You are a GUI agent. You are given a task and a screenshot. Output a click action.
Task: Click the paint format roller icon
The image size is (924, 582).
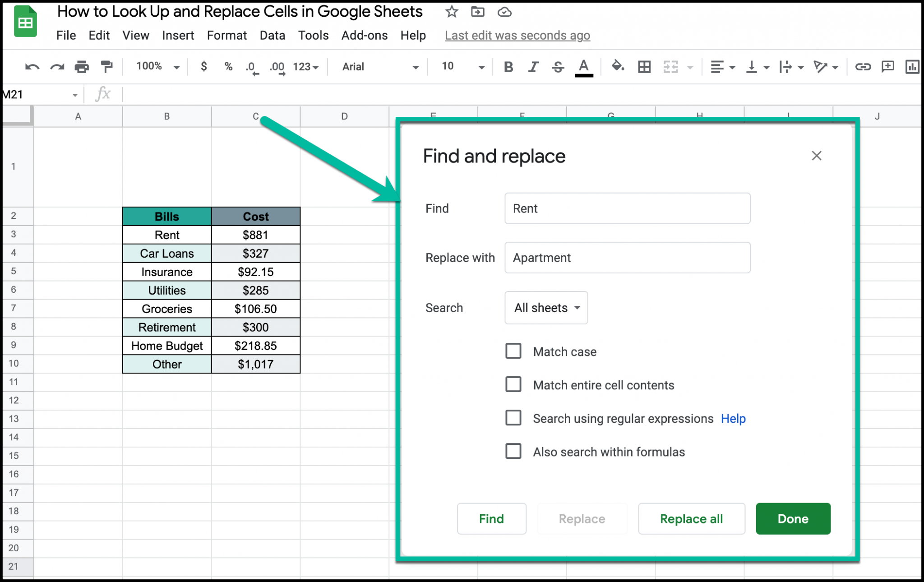click(x=107, y=67)
